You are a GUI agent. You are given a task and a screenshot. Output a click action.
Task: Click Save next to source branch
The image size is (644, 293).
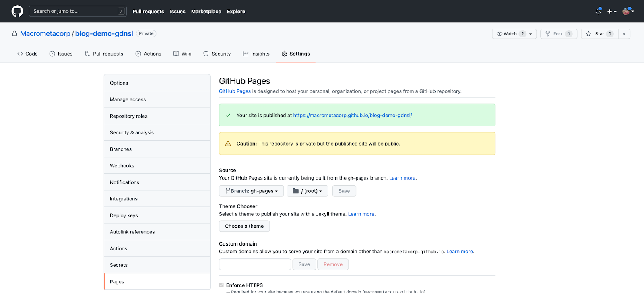344,191
